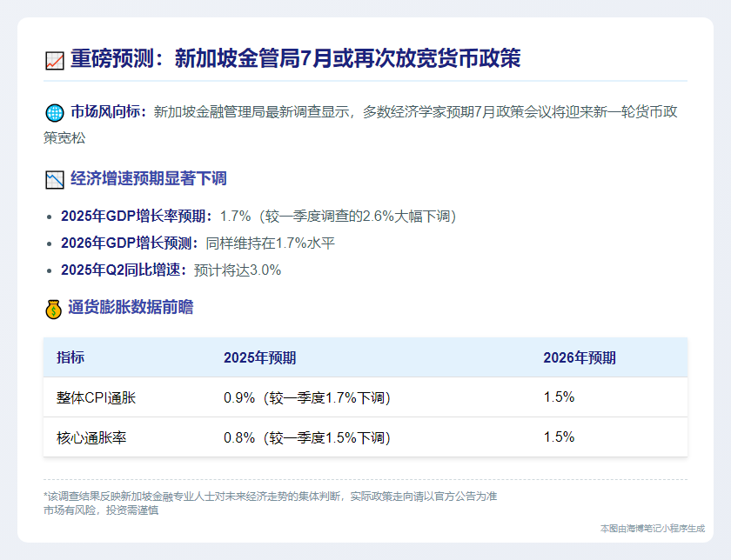
Task: Click the 2025年预期 table column header
Action: pos(259,357)
